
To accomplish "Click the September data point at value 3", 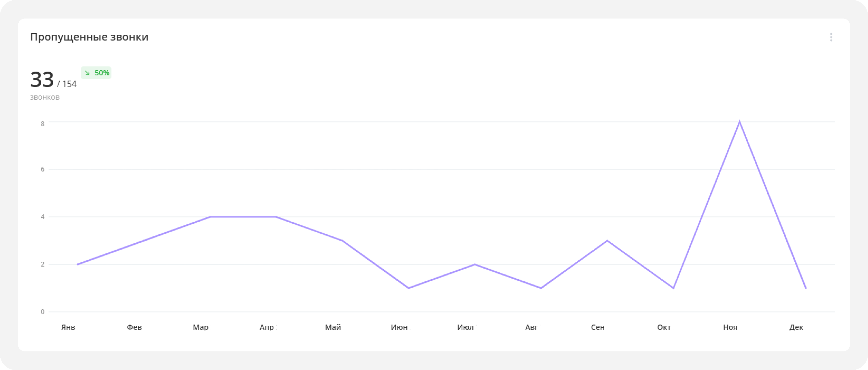I will tap(607, 240).
